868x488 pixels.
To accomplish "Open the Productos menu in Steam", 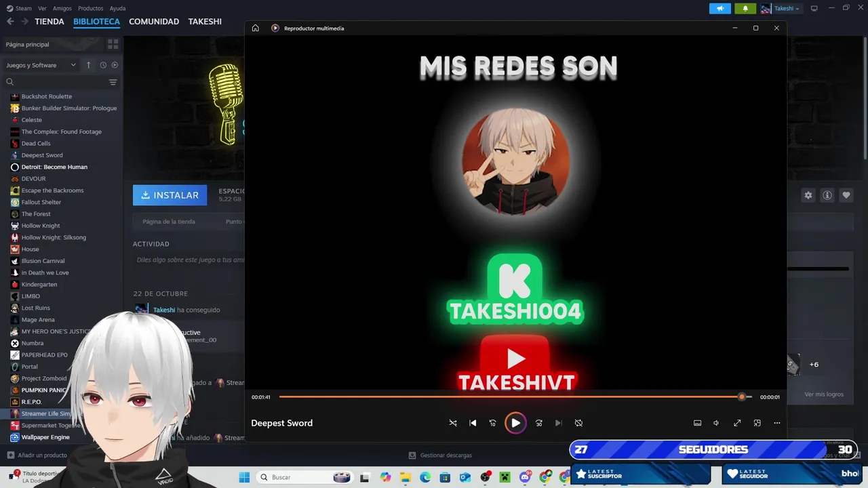I will point(91,8).
